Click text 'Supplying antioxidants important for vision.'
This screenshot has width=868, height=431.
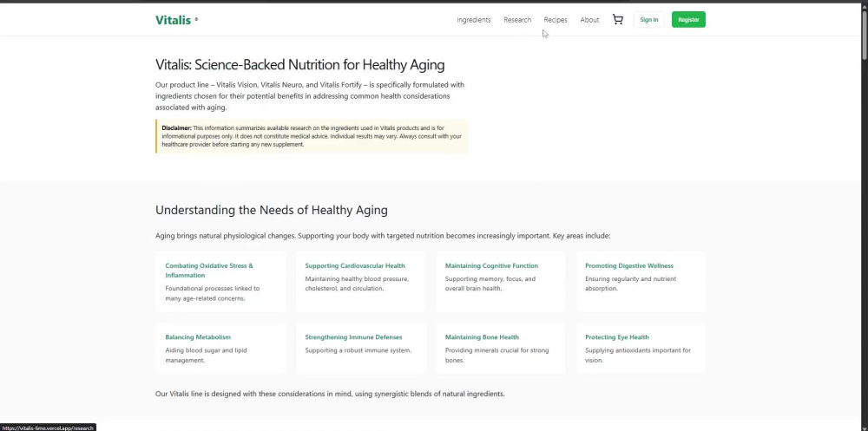coord(638,356)
